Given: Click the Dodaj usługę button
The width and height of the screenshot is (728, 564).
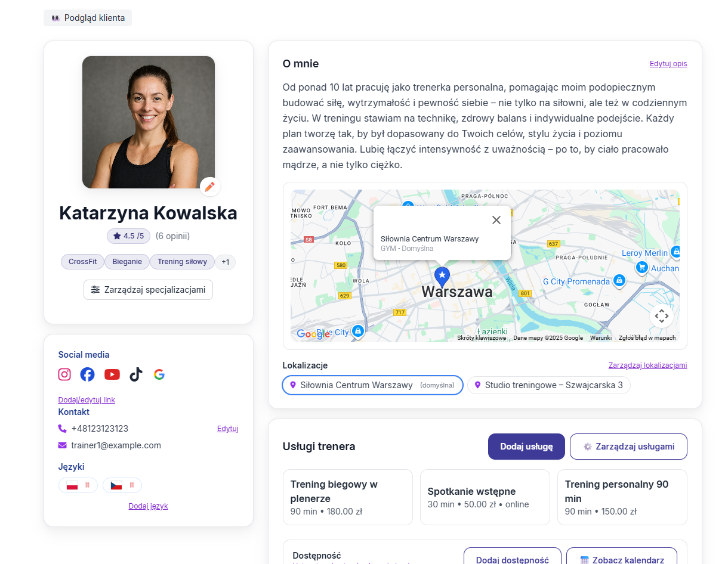Looking at the screenshot, I should (526, 446).
